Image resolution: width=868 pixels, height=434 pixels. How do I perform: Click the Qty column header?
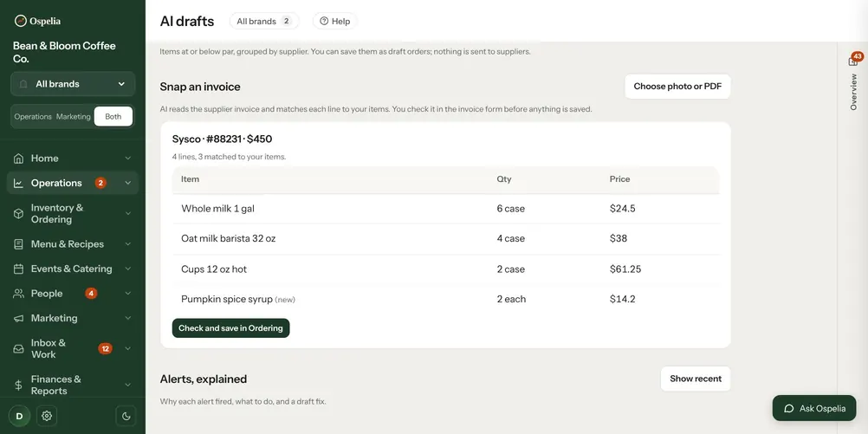(x=504, y=178)
